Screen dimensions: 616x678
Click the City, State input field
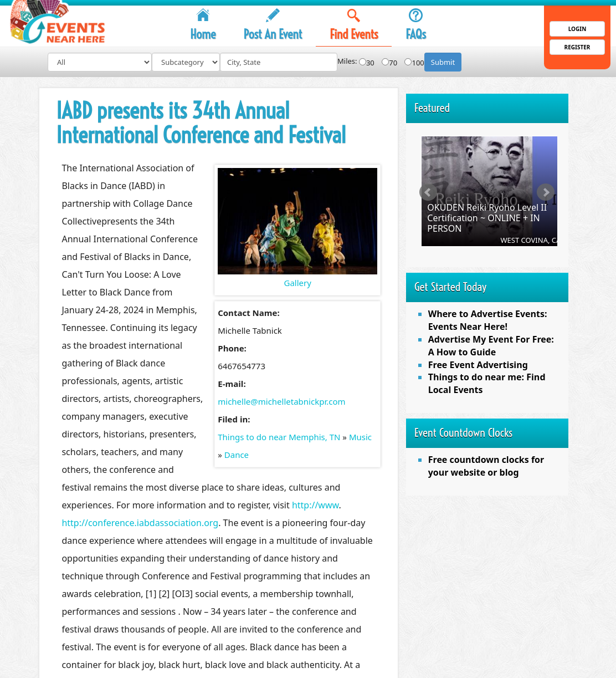tap(279, 62)
